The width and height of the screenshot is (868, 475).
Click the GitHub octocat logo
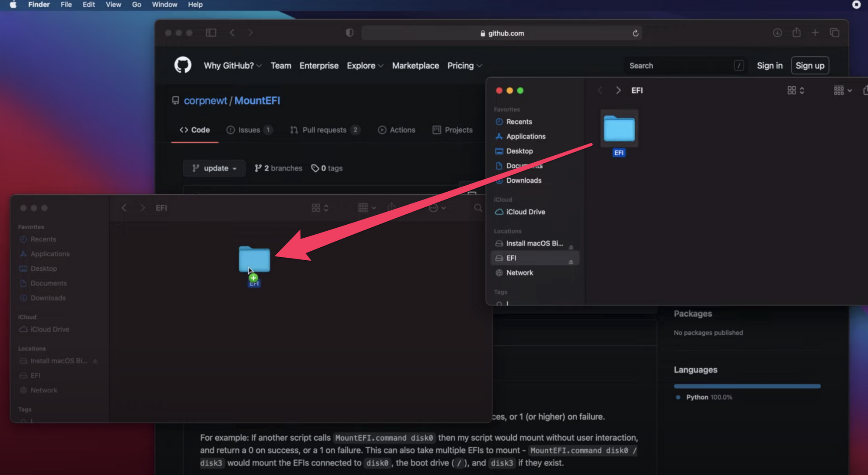183,66
